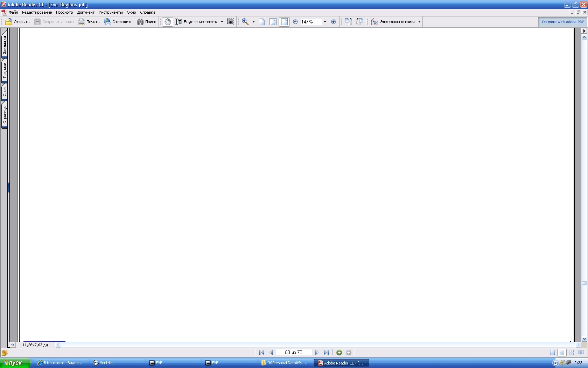Activate the Выделение текста text selection tool

[x=196, y=22]
